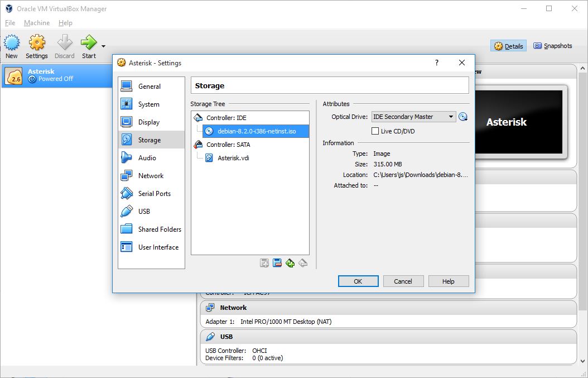
Task: Close the Asterisk Settings dialog
Action: click(462, 63)
